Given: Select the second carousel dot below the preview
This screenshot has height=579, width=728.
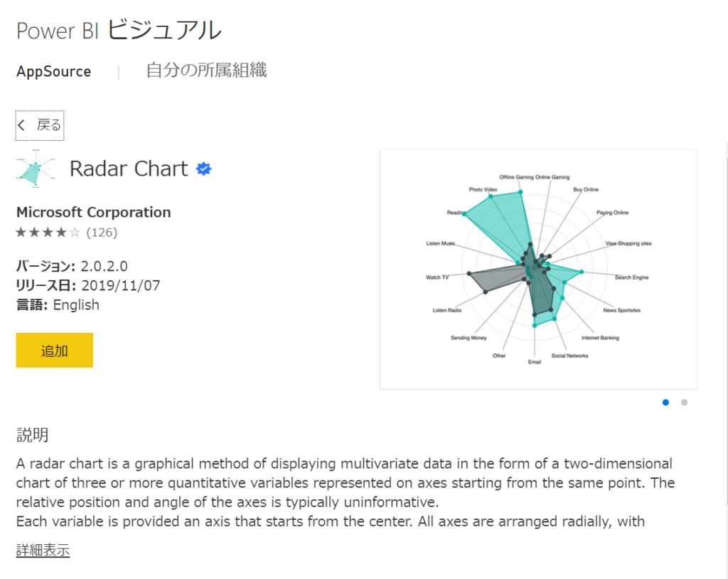Looking at the screenshot, I should pos(684,402).
